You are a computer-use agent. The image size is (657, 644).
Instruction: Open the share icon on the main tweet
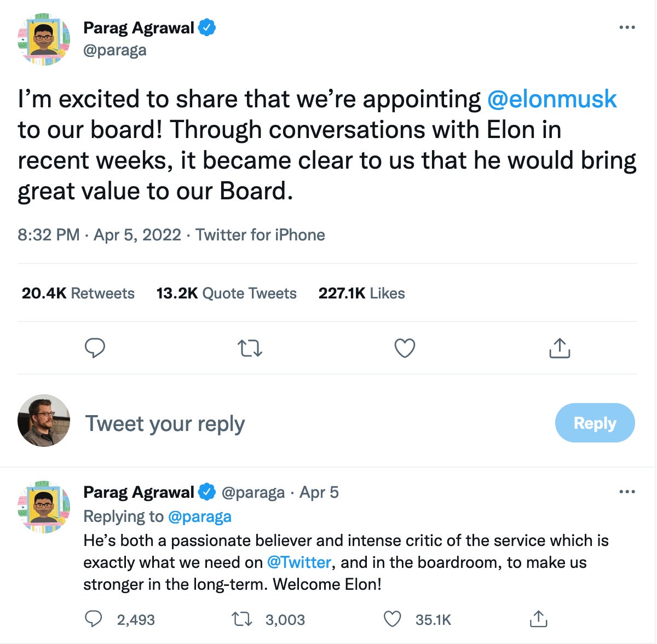pos(559,348)
